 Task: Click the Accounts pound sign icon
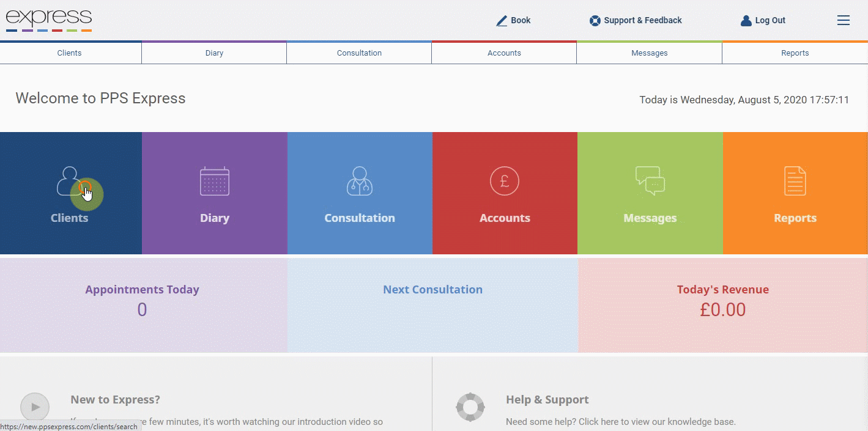coord(505,181)
